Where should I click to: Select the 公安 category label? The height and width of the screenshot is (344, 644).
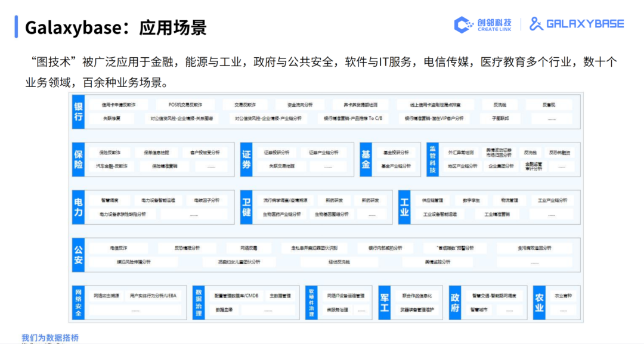click(x=78, y=255)
